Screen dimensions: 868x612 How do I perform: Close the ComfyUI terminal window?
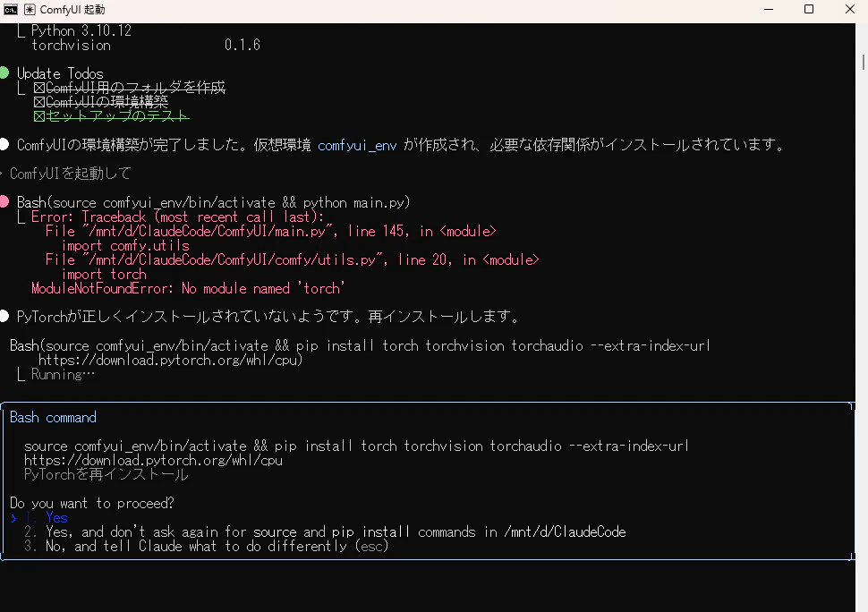coord(850,10)
